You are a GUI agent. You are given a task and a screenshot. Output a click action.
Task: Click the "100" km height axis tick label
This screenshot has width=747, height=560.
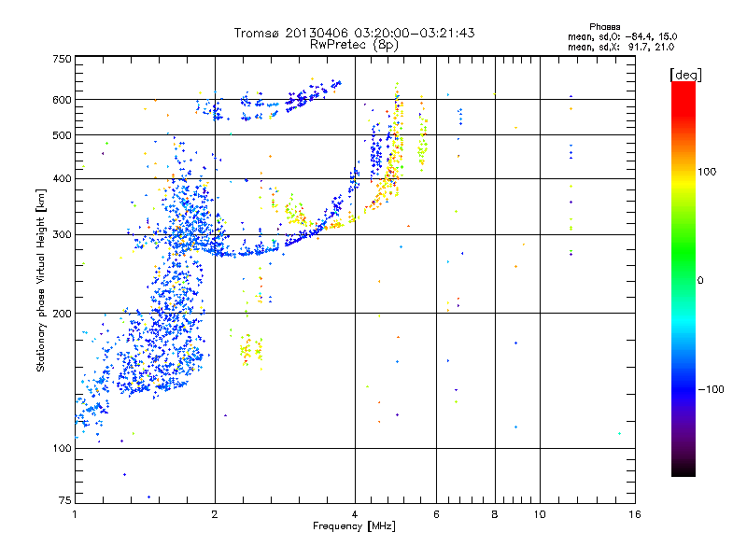[x=62, y=448]
